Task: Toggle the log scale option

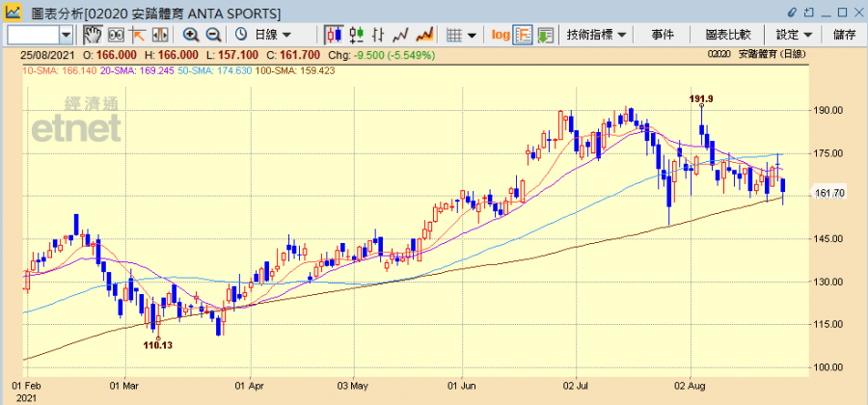Action: pyautogui.click(x=501, y=35)
